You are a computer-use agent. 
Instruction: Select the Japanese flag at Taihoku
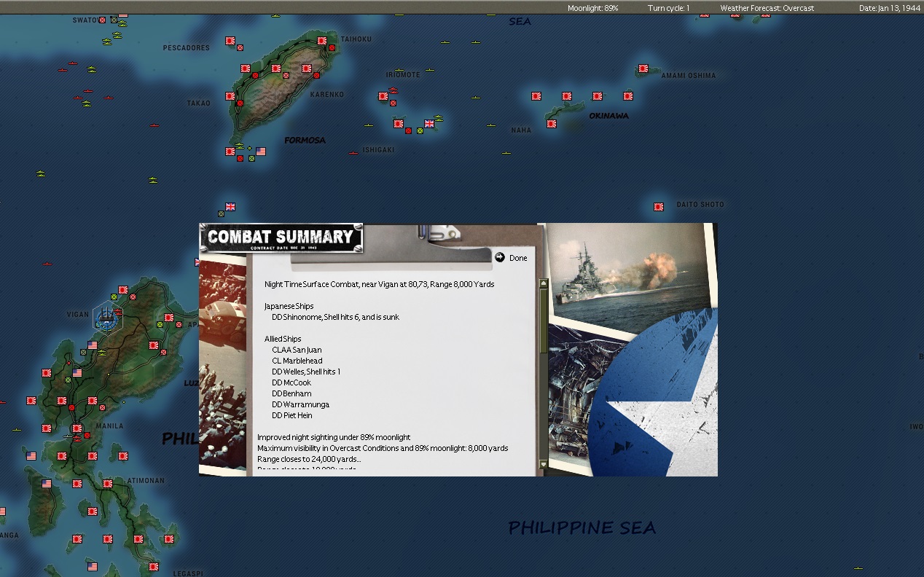(322, 41)
